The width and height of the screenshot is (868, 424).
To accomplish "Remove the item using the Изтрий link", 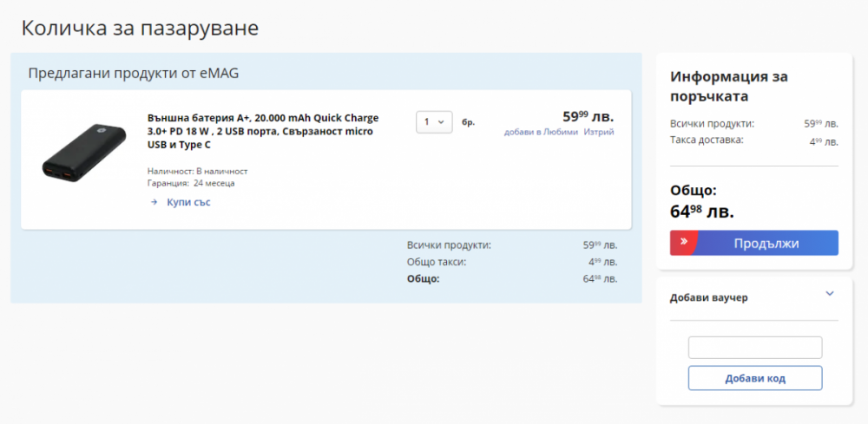I will [599, 133].
